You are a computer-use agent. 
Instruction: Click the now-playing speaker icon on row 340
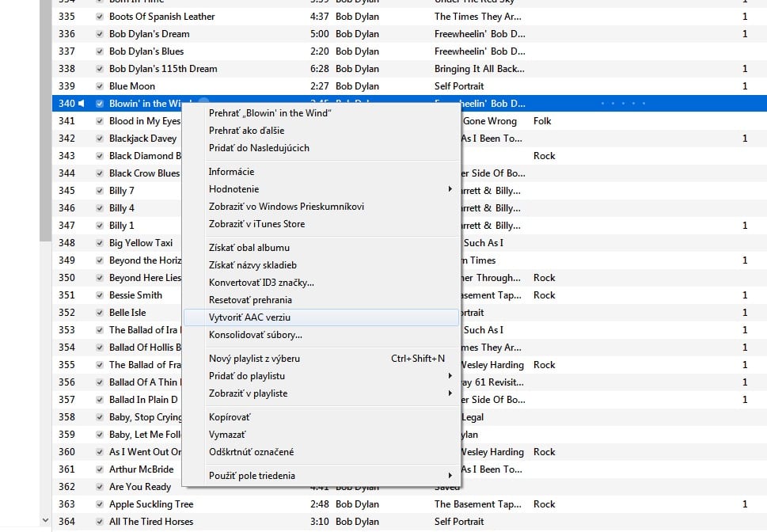pyautogui.click(x=82, y=103)
